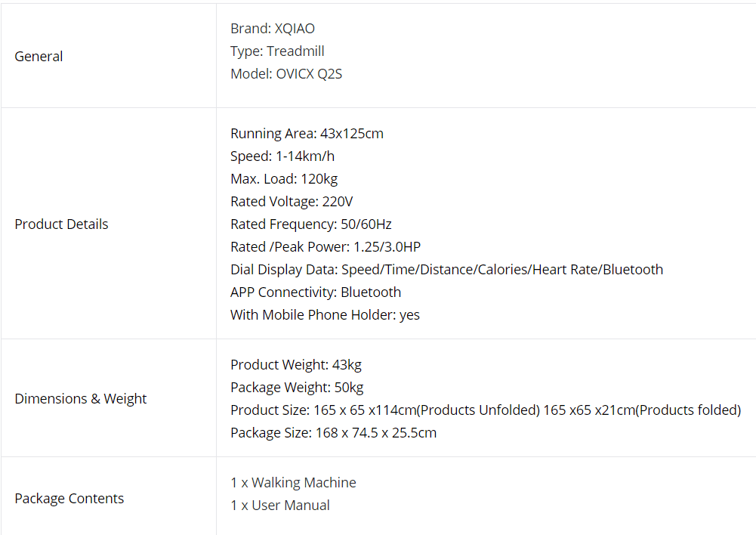
Task: Click the Product Details row heading
Action: pyautogui.click(x=61, y=224)
